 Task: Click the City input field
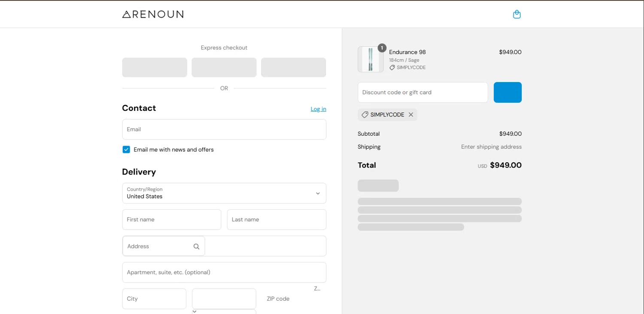click(154, 299)
